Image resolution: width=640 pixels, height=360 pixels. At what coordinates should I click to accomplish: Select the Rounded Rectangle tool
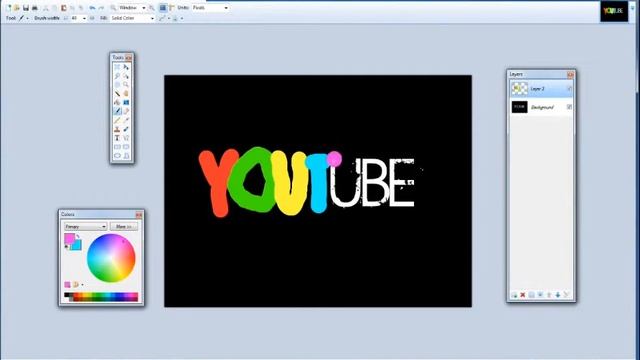(x=126, y=147)
